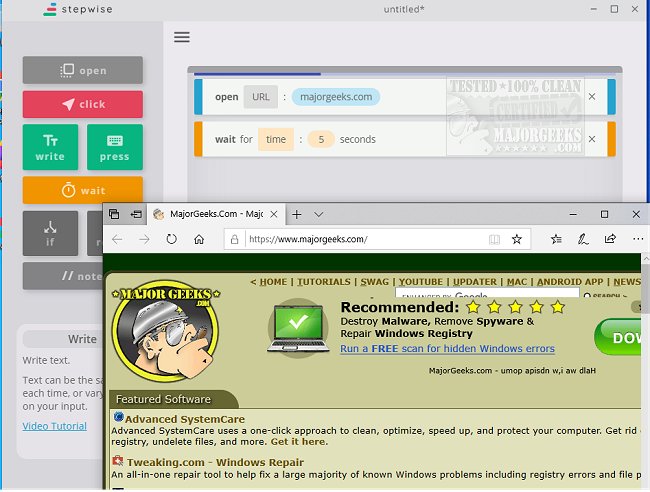Share this page from the browser

(x=610, y=239)
